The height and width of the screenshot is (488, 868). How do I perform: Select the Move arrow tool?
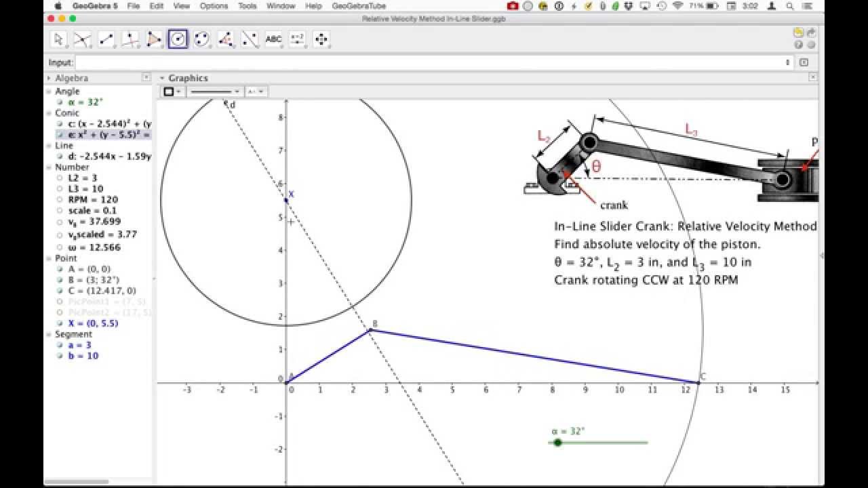point(59,39)
